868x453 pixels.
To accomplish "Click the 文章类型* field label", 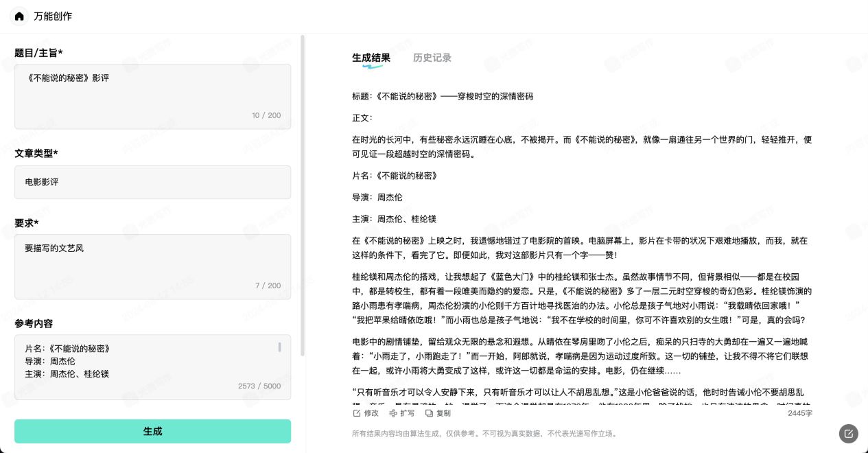I will [x=36, y=153].
